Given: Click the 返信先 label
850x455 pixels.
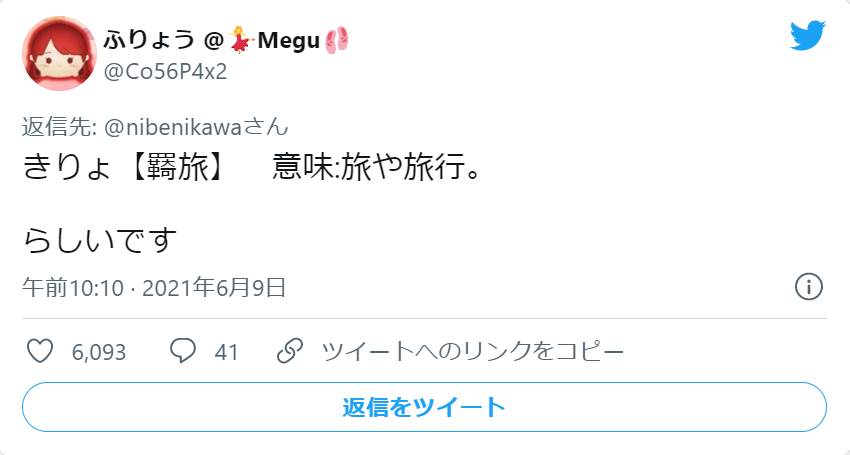Looking at the screenshot, I should point(56,127).
